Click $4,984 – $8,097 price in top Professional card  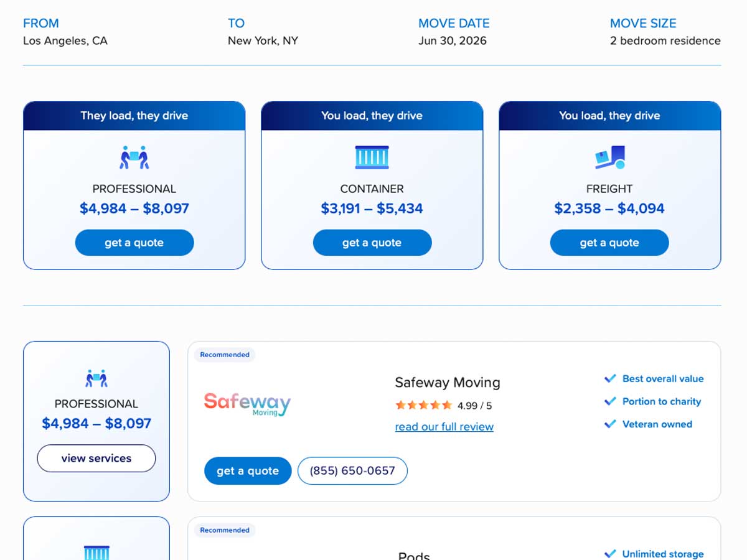[x=134, y=208]
